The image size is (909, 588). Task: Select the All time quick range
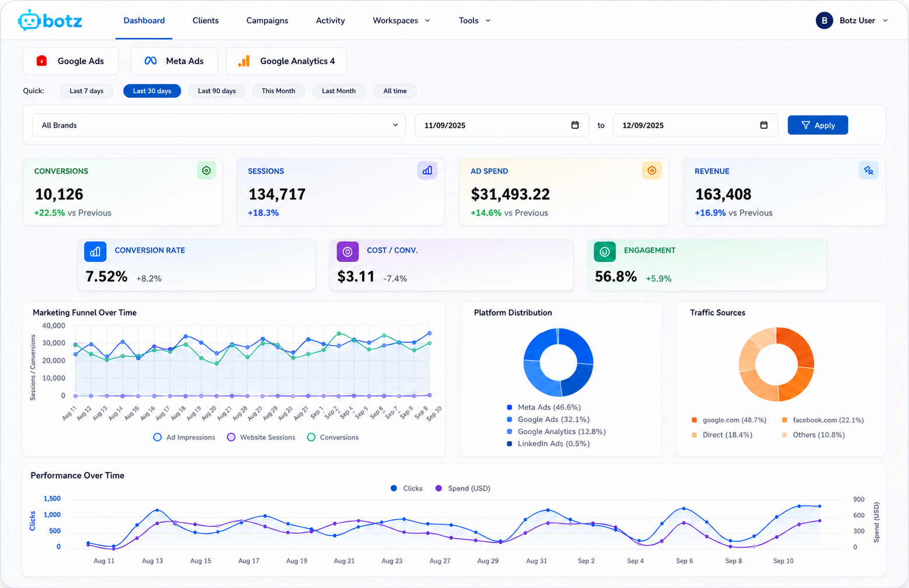pos(395,91)
